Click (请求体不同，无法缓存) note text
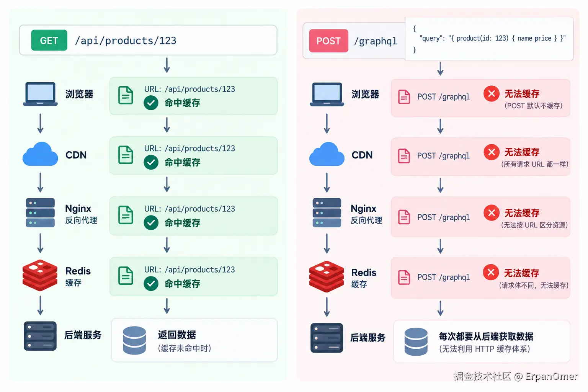The width and height of the screenshot is (588, 392). click(534, 285)
